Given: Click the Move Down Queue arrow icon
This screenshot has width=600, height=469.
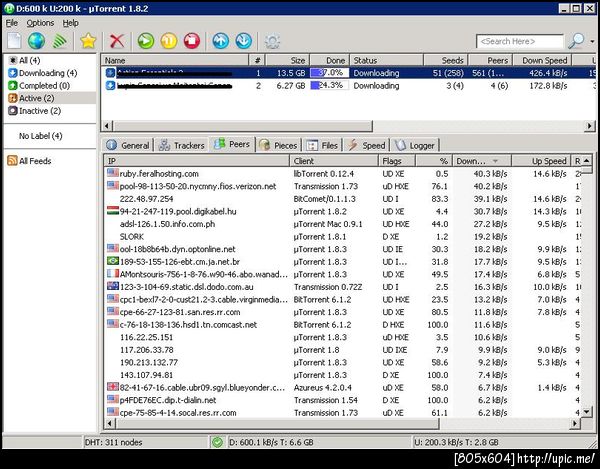Looking at the screenshot, I should coord(244,41).
